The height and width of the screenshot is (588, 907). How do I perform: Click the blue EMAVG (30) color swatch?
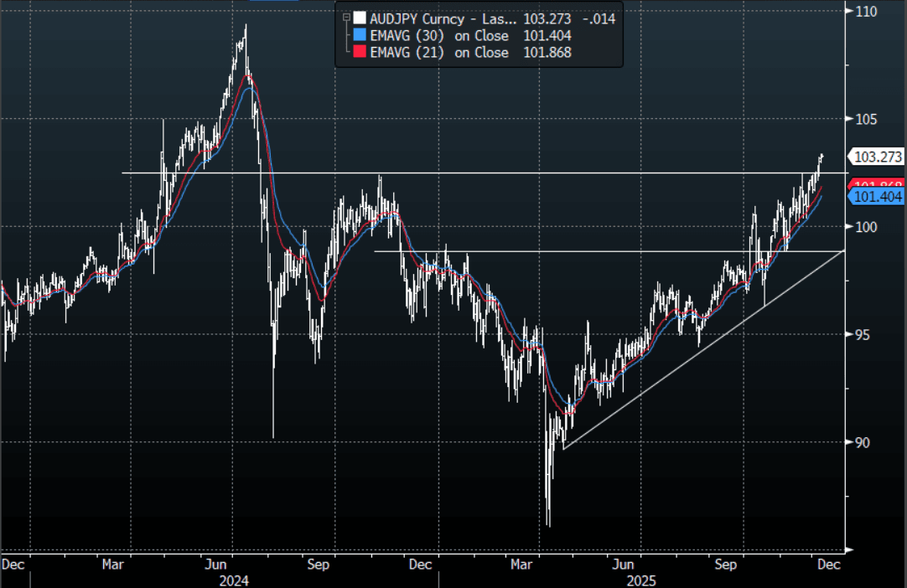click(x=360, y=35)
